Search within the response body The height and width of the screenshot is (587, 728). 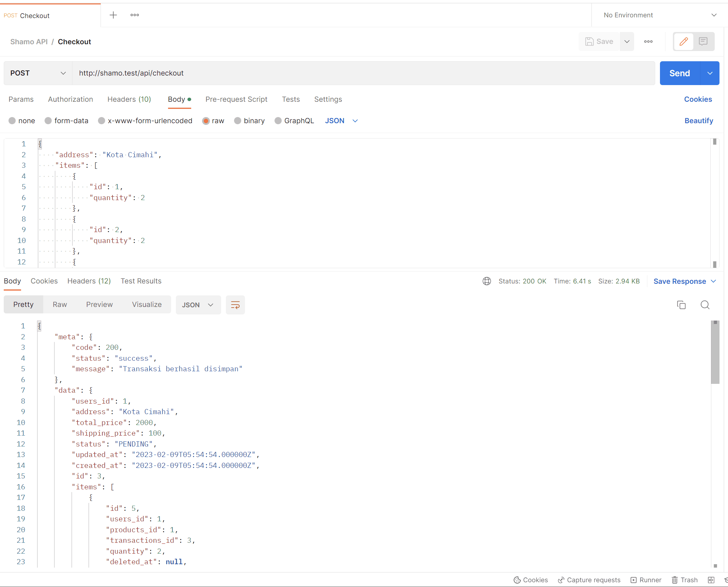705,305
